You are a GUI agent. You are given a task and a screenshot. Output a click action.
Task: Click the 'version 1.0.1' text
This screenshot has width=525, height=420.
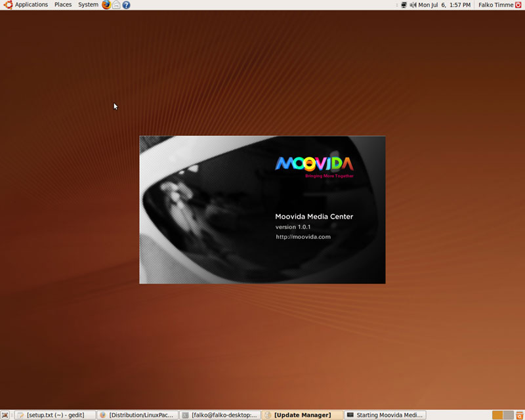[293, 227]
